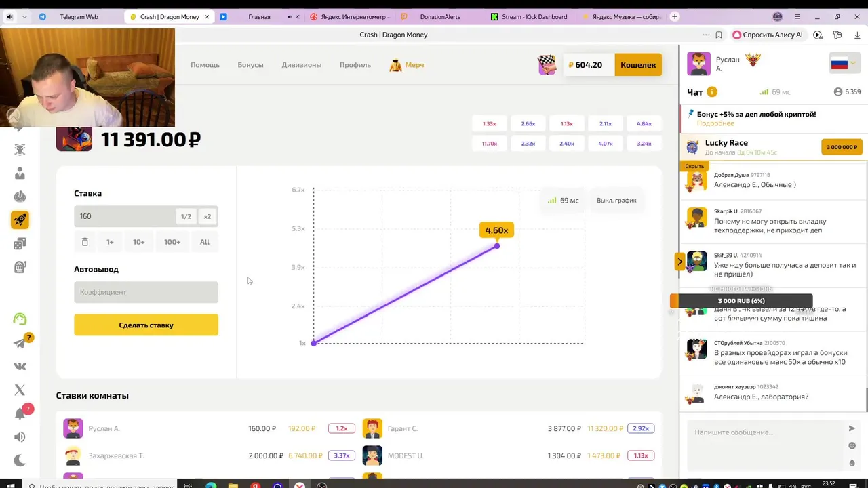Viewport: 868px width, 488px height.
Task: Open notifications bell with 7 badge
Action: tap(20, 413)
